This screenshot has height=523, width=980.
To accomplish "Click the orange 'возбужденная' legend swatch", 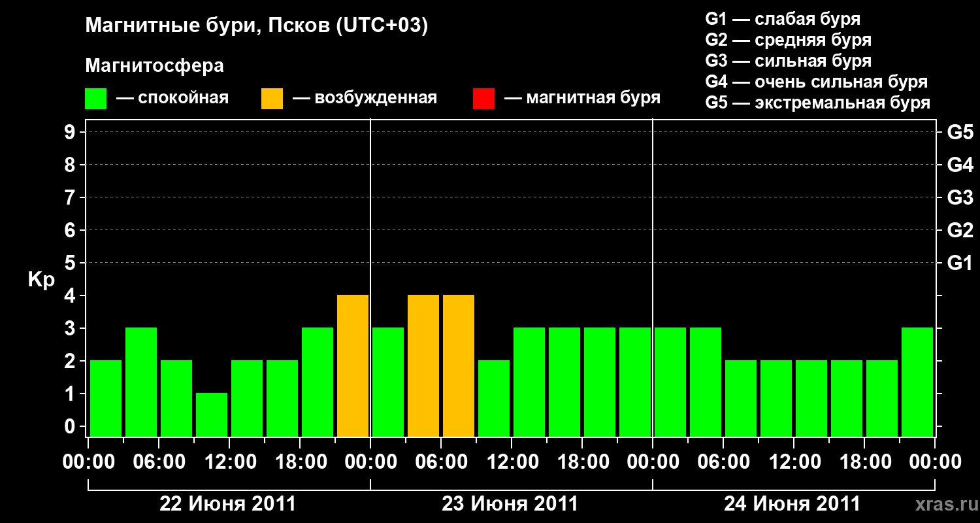I will [x=272, y=99].
